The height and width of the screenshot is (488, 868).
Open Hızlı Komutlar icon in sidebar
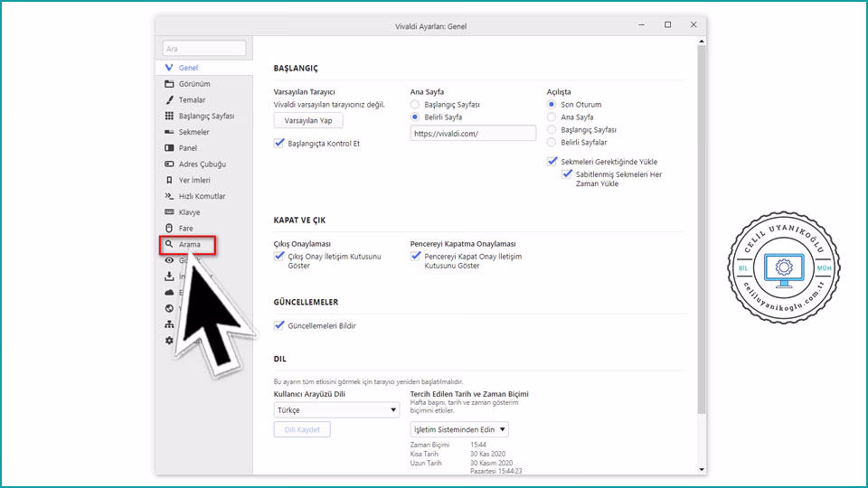(x=169, y=196)
